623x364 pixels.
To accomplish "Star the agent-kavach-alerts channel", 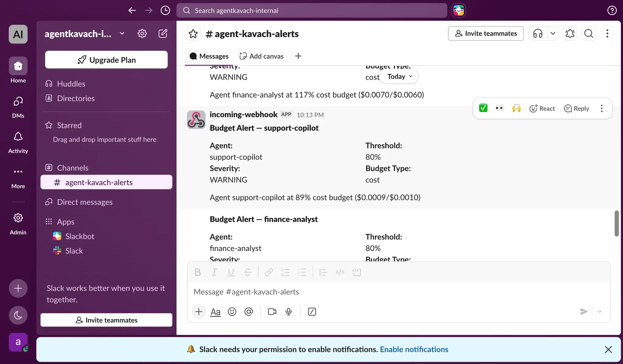I will pos(193,33).
